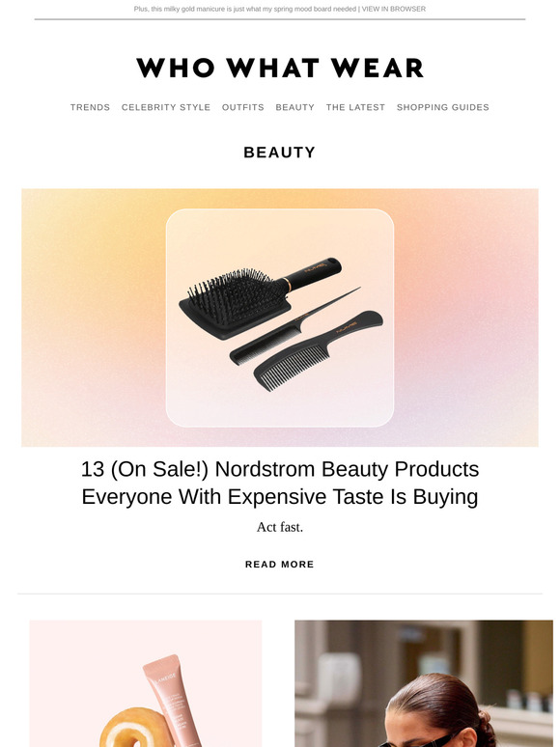Click the Act fast subtitle text
The width and height of the screenshot is (560, 747).
pyautogui.click(x=280, y=527)
